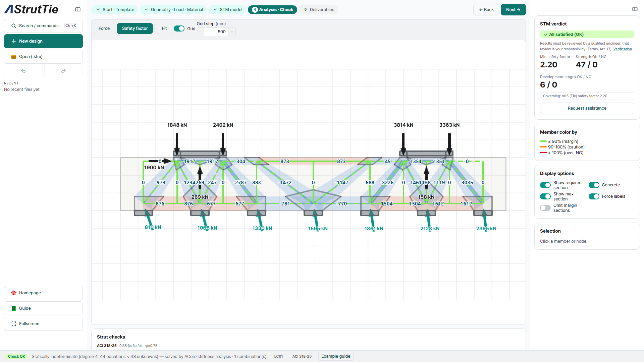Click the Next button
Viewport: 644px width, 362px height.
[x=513, y=10]
